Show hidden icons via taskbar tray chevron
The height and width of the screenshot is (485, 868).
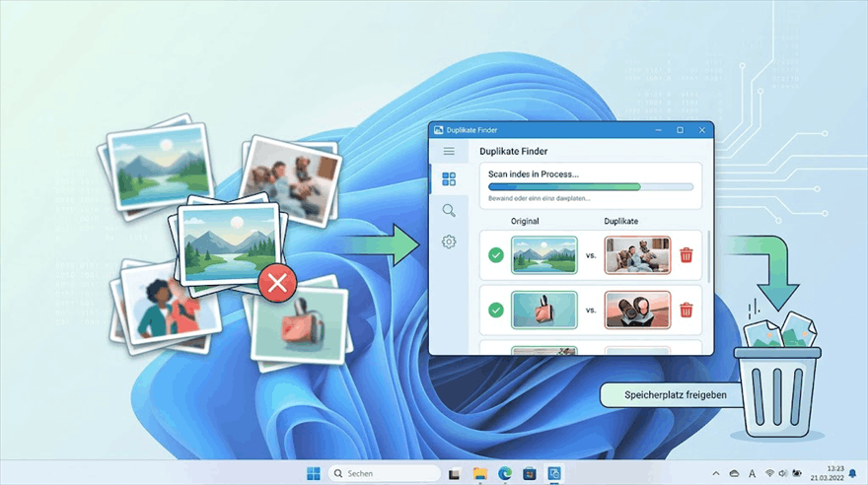[716, 473]
